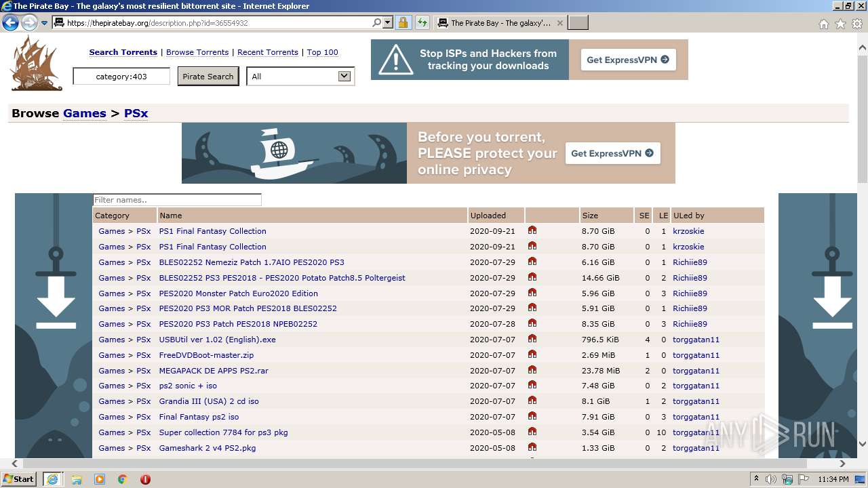This screenshot has height=488, width=868.
Task: Open Recent Torrents link
Action: (268, 52)
